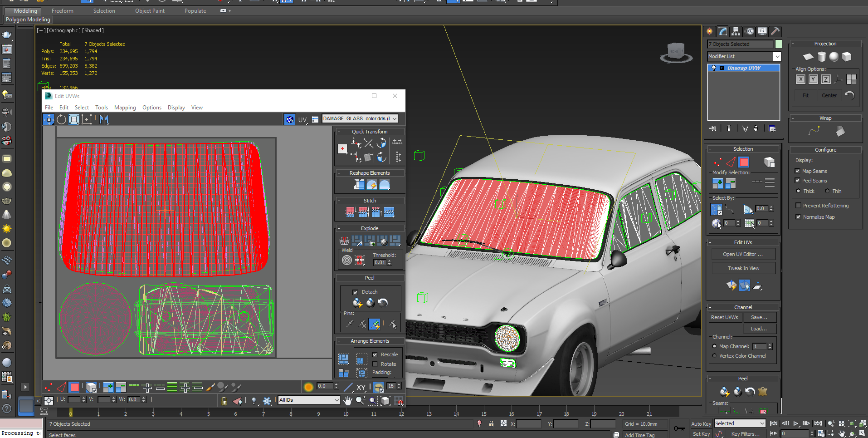Open the Mapping menu in Edit UVWs
868x438 pixels.
125,108
